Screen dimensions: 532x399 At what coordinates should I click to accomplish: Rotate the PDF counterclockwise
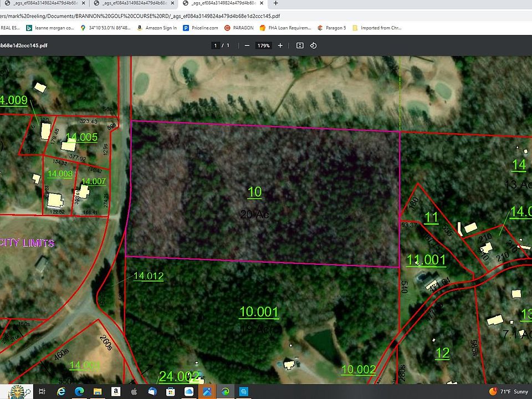[x=313, y=45]
